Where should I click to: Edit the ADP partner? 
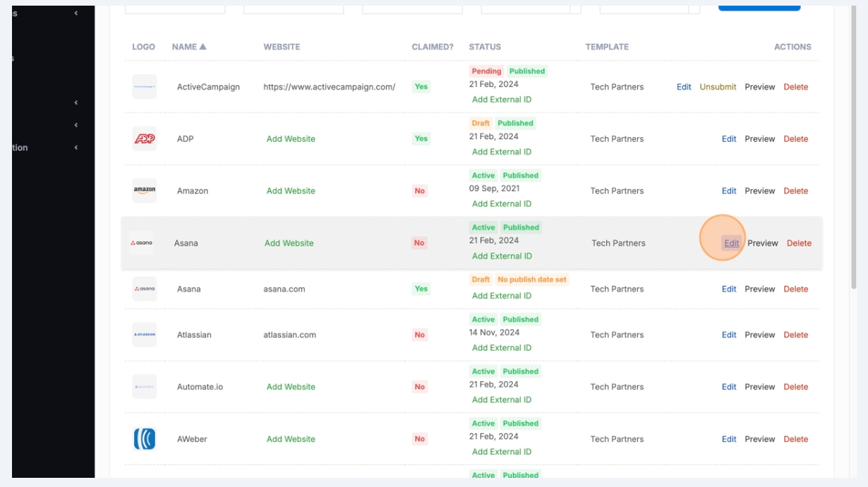coord(729,139)
